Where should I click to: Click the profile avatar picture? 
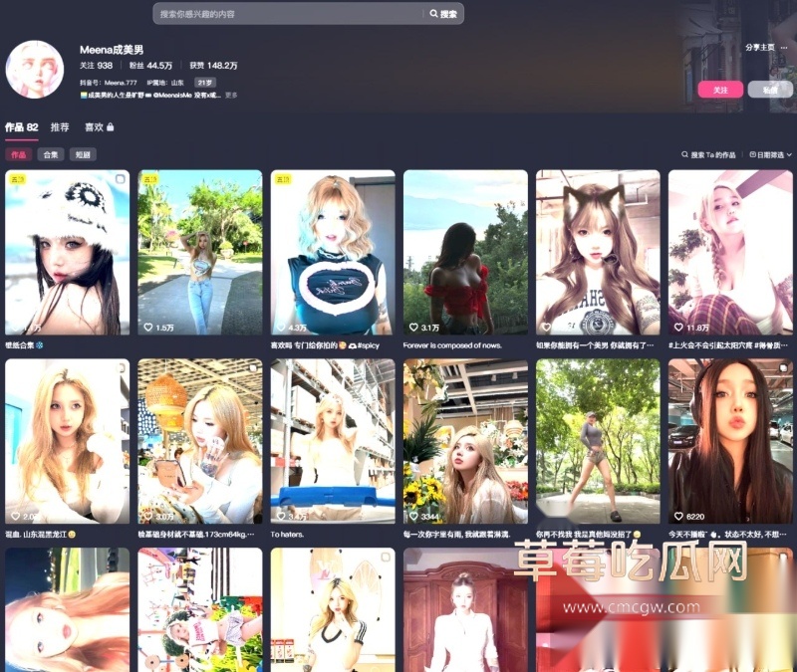35,70
